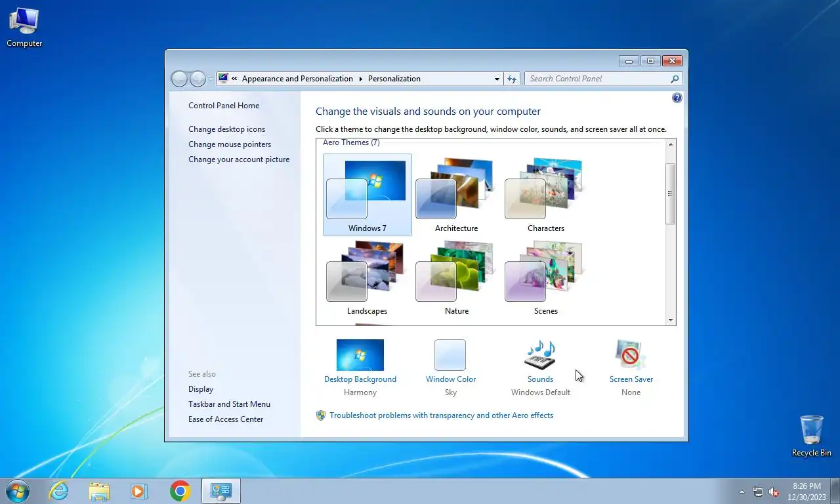The width and height of the screenshot is (840, 504).
Task: Open Change mouse pointers link
Action: [230, 144]
